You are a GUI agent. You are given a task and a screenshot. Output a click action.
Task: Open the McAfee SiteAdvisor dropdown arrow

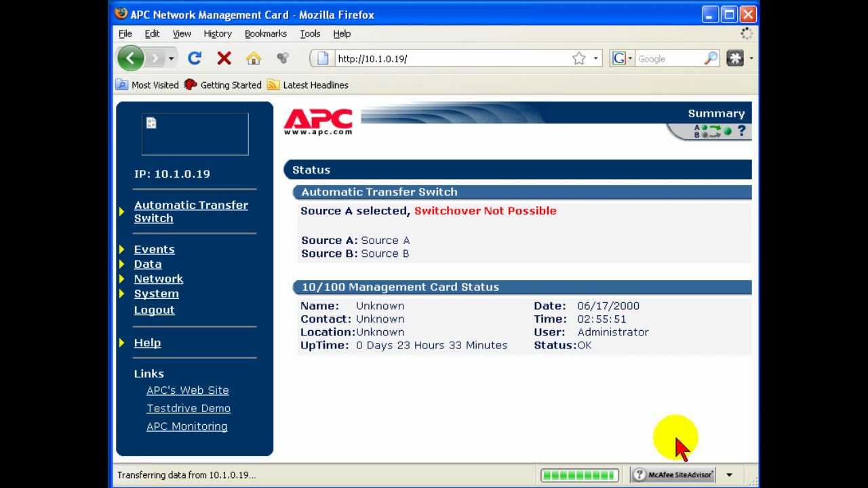729,474
